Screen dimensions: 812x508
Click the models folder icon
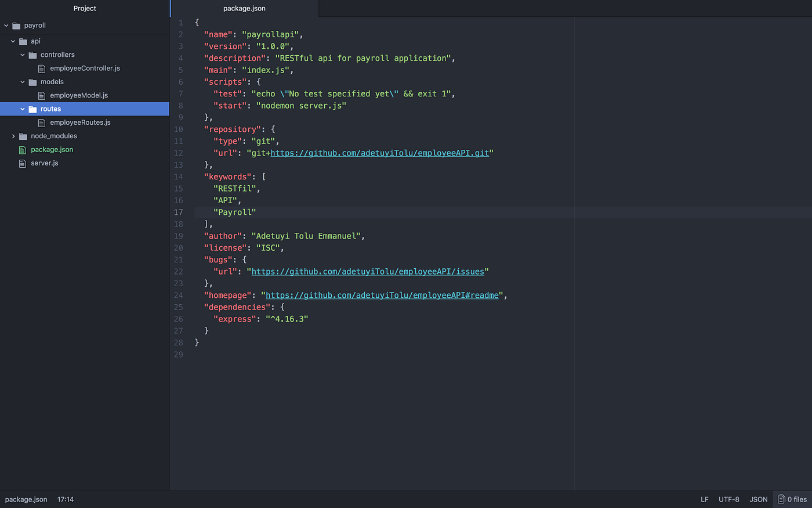32,81
